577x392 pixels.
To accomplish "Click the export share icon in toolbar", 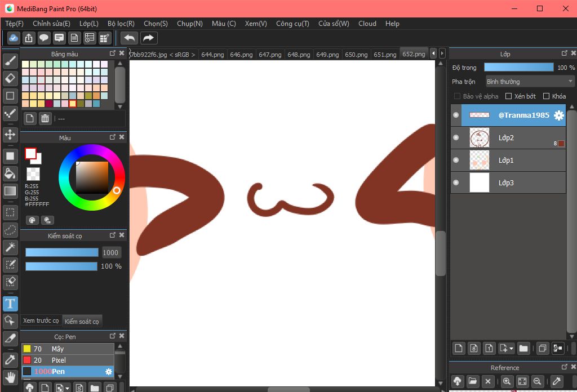I will (x=29, y=38).
